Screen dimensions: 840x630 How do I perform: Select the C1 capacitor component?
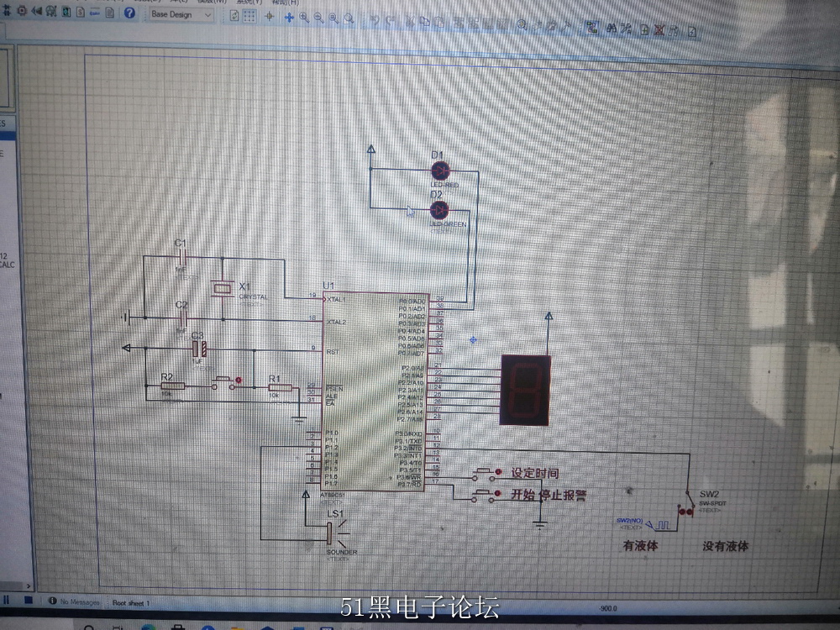(x=182, y=258)
